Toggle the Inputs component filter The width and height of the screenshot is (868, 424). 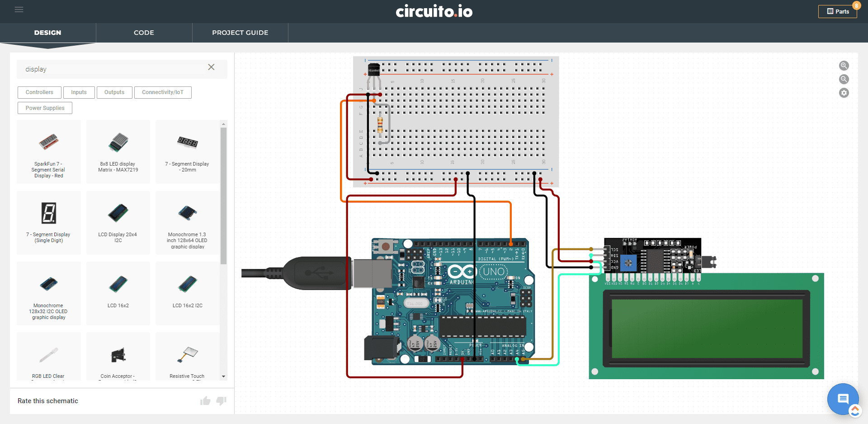click(x=79, y=92)
